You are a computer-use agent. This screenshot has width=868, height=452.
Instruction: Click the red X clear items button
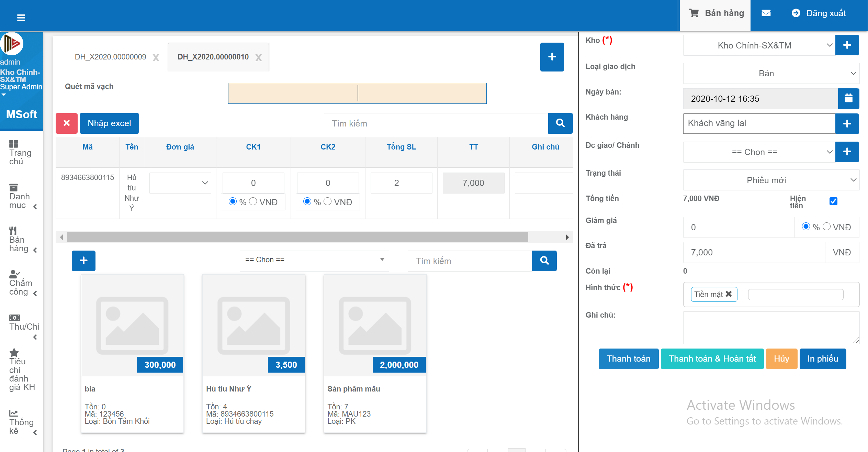[x=67, y=123]
